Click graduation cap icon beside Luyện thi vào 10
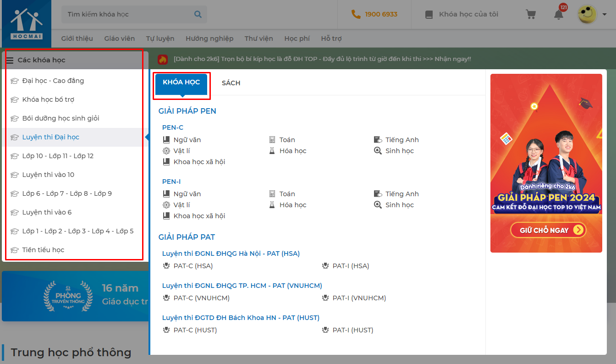This screenshot has width=616, height=364. [x=15, y=175]
